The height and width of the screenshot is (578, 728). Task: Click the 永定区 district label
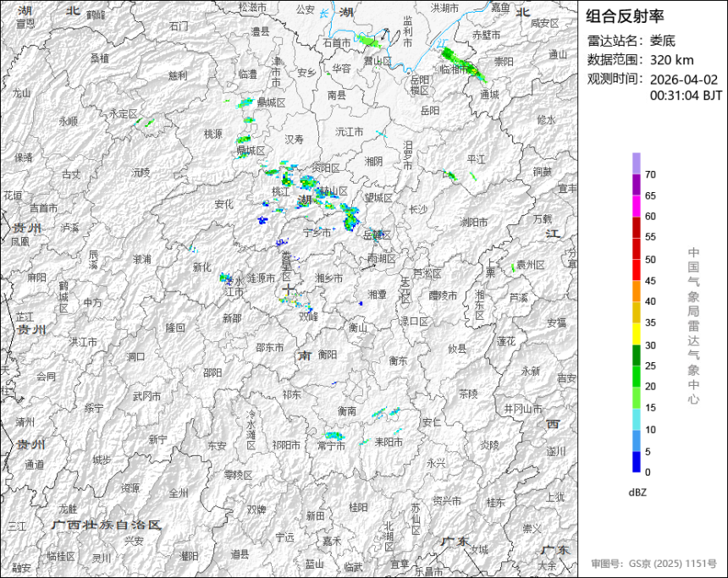[x=124, y=113]
